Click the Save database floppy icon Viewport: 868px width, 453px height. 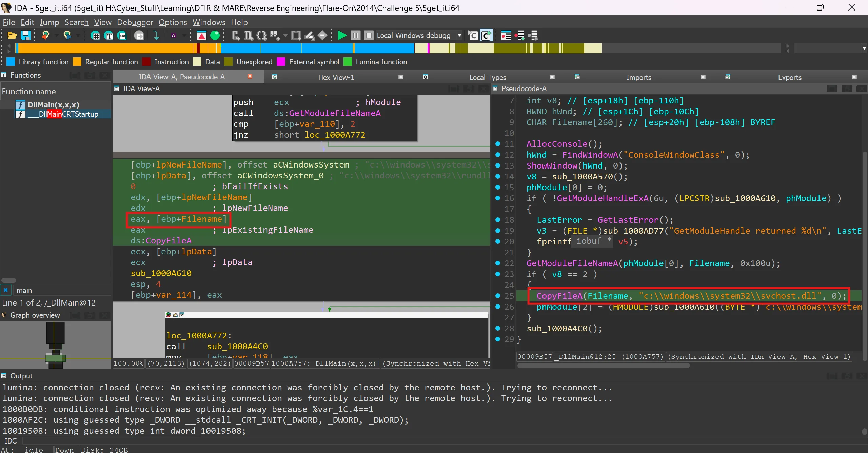[x=26, y=35]
